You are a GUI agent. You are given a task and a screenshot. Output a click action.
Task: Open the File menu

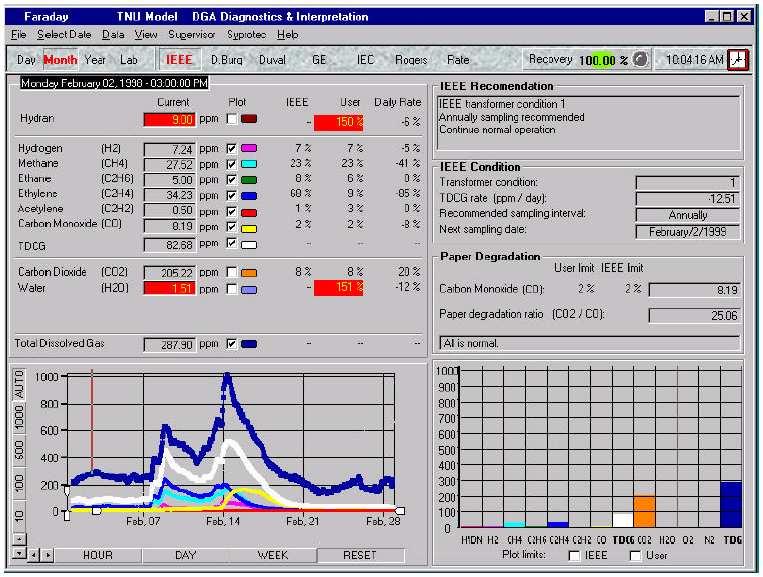[18, 35]
